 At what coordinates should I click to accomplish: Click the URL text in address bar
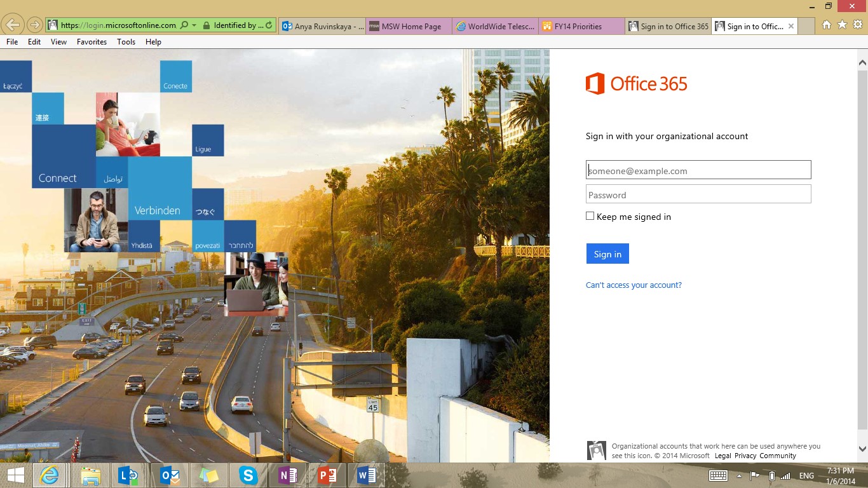(x=118, y=25)
